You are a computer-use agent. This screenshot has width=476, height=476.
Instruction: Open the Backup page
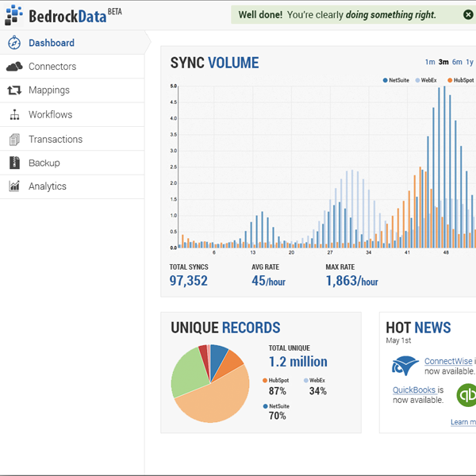[72, 163]
